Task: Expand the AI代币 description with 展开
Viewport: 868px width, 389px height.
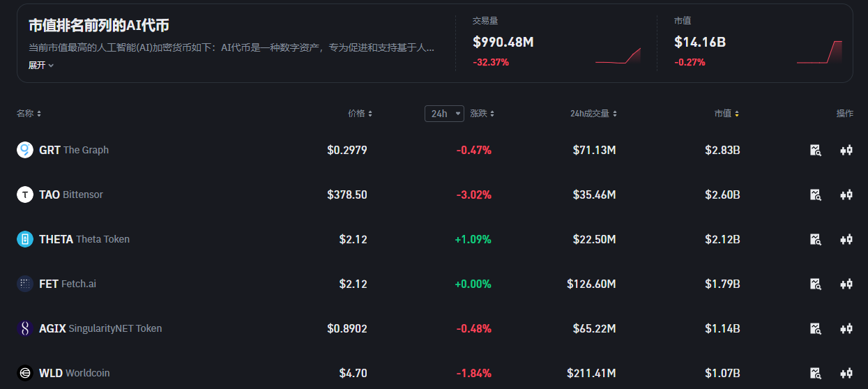Action: click(x=40, y=65)
